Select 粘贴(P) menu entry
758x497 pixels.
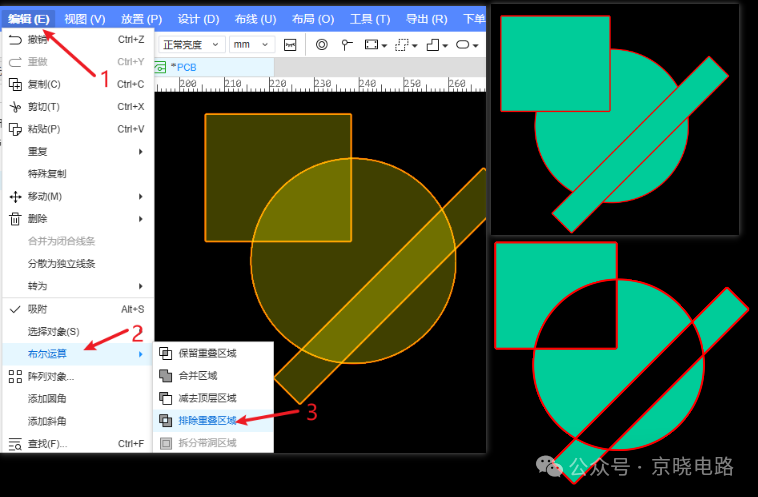(78, 129)
